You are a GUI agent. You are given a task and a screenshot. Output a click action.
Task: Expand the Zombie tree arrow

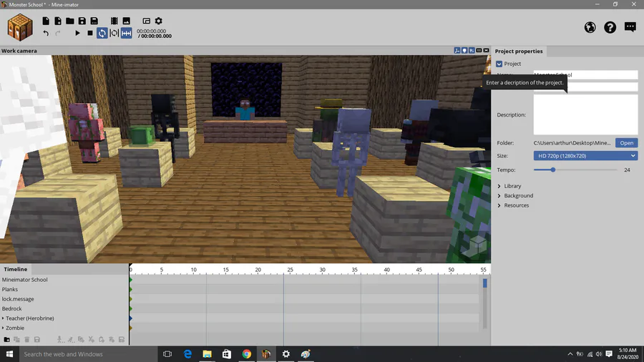(x=3, y=328)
